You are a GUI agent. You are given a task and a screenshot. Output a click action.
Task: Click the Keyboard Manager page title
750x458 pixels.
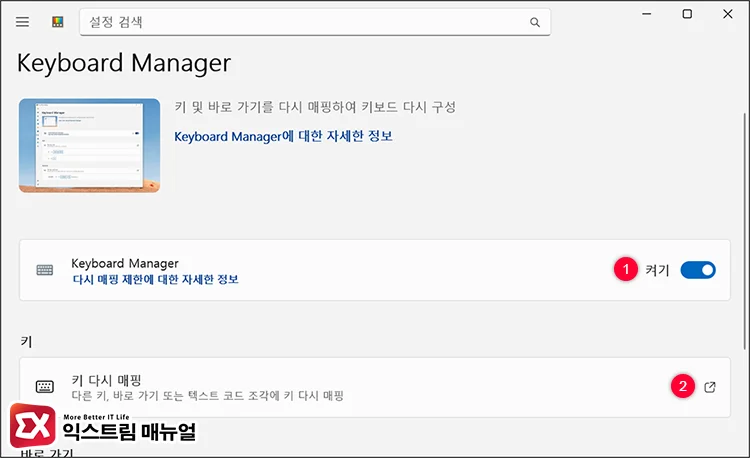[124, 63]
